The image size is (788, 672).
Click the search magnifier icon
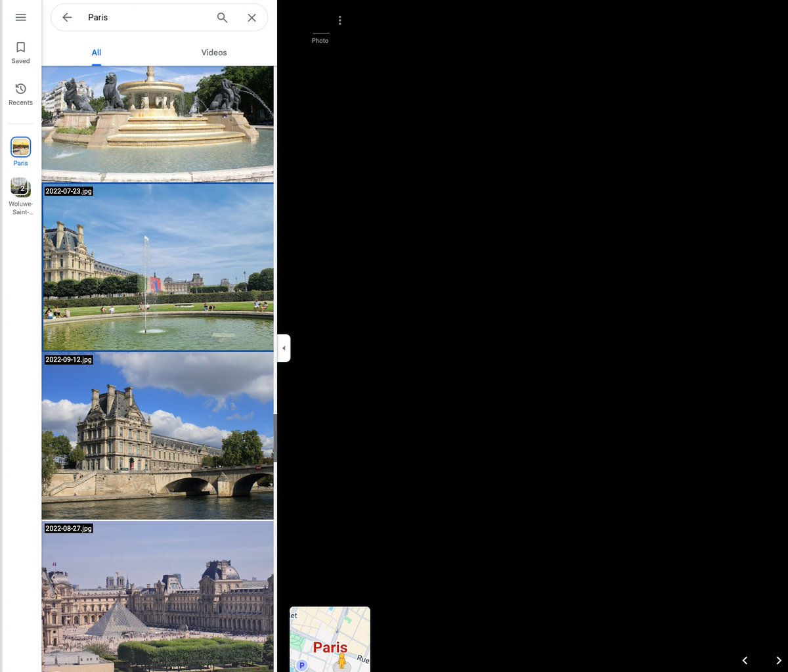click(222, 17)
